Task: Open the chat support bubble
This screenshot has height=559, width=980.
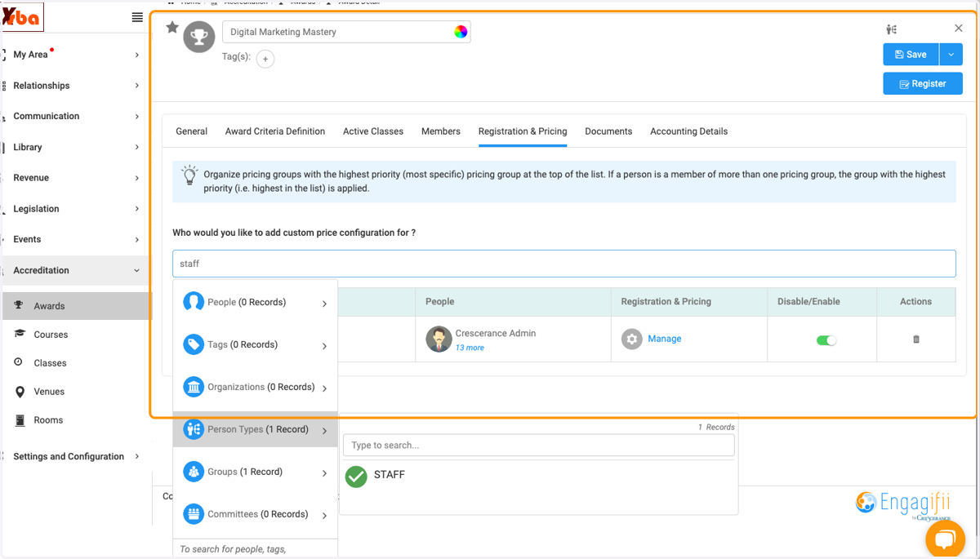Action: pos(945,539)
